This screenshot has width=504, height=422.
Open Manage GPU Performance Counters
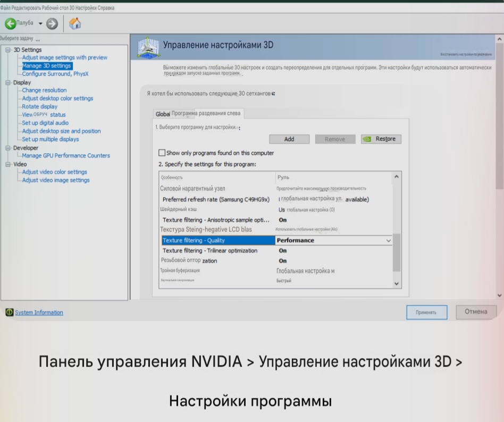[66, 156]
